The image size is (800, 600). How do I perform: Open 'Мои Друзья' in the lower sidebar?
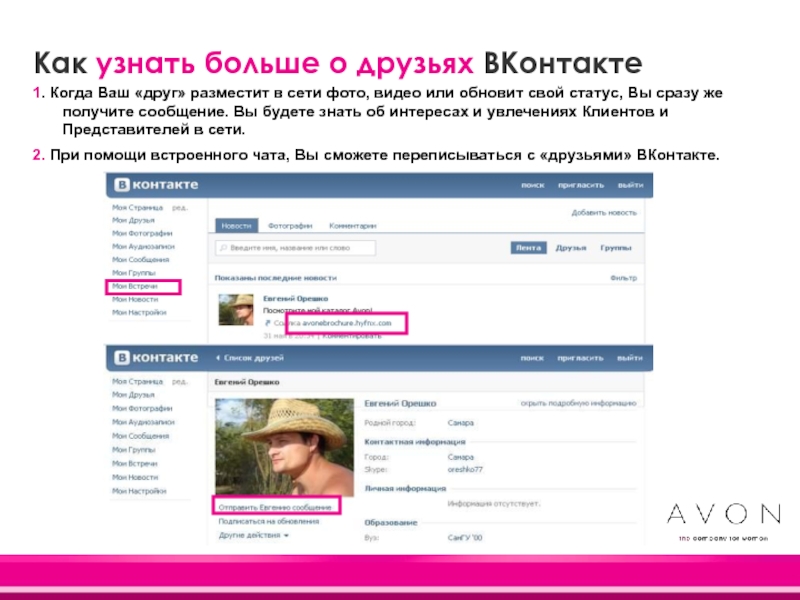133,395
